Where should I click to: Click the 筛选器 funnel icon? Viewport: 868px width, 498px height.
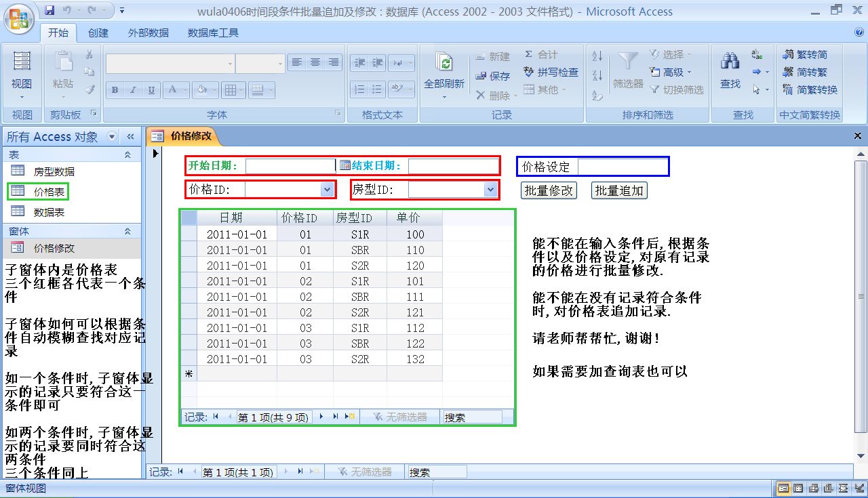[628, 62]
